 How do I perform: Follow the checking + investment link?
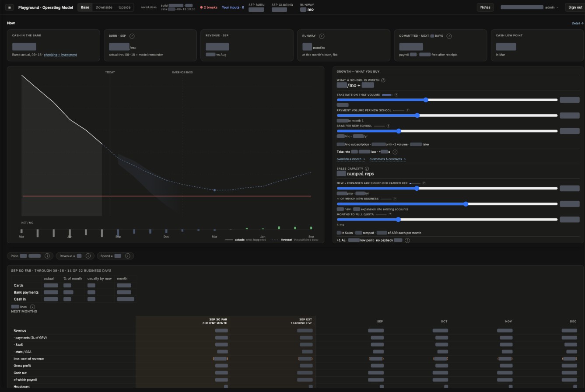pos(60,55)
